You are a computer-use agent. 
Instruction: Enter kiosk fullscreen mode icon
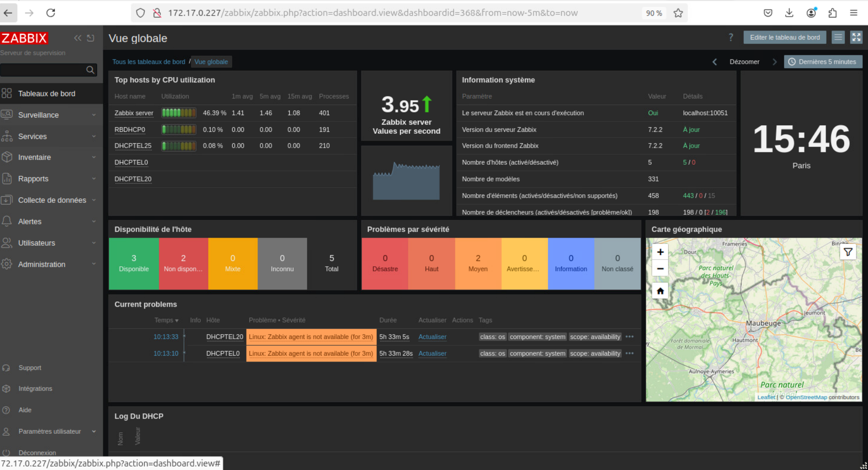(x=856, y=37)
